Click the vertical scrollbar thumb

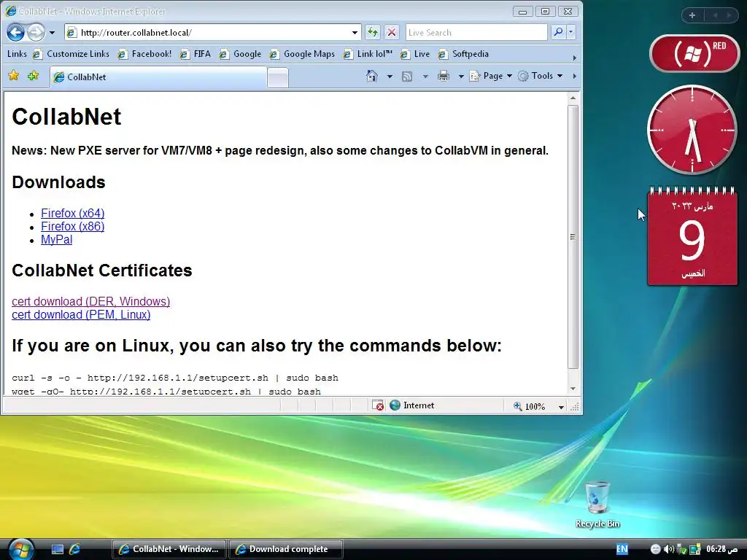click(x=573, y=237)
